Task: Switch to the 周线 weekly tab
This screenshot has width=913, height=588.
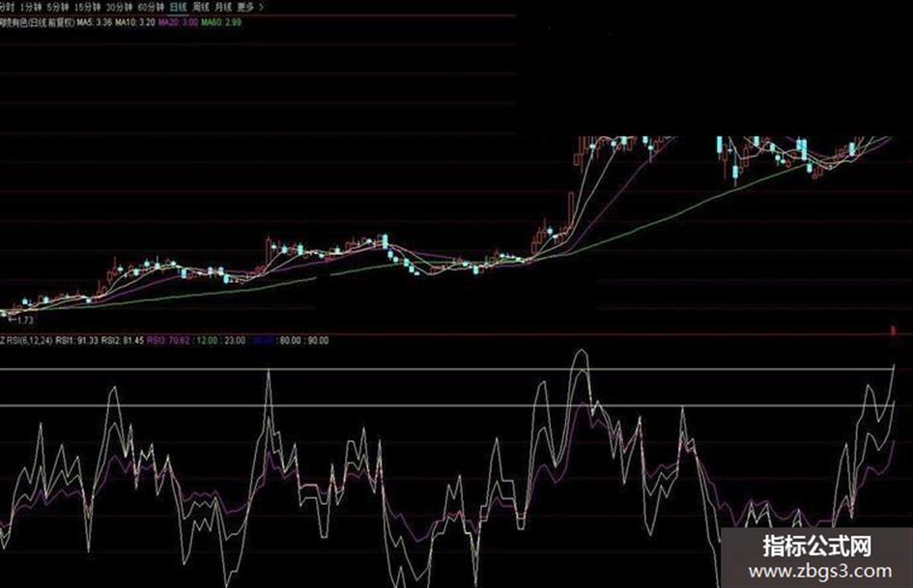Action: (x=200, y=7)
